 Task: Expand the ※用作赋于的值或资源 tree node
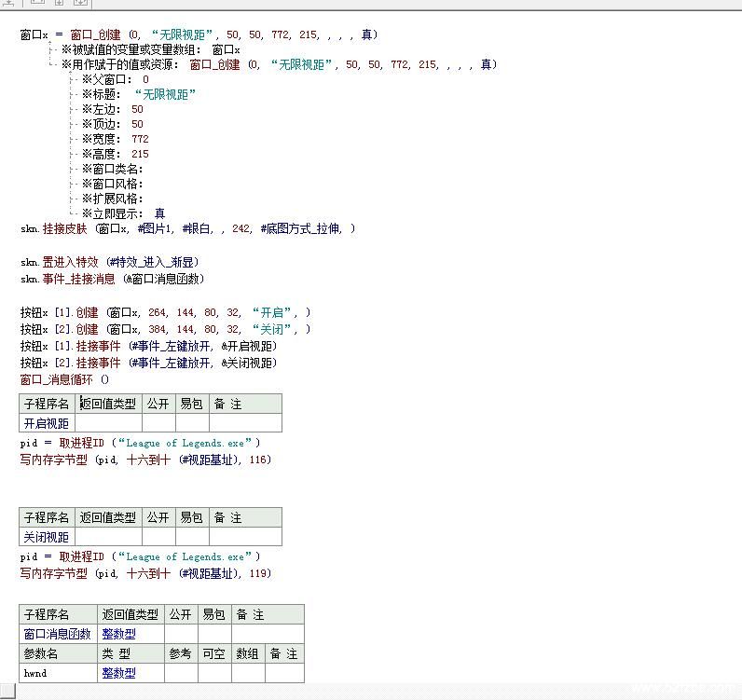(53, 64)
